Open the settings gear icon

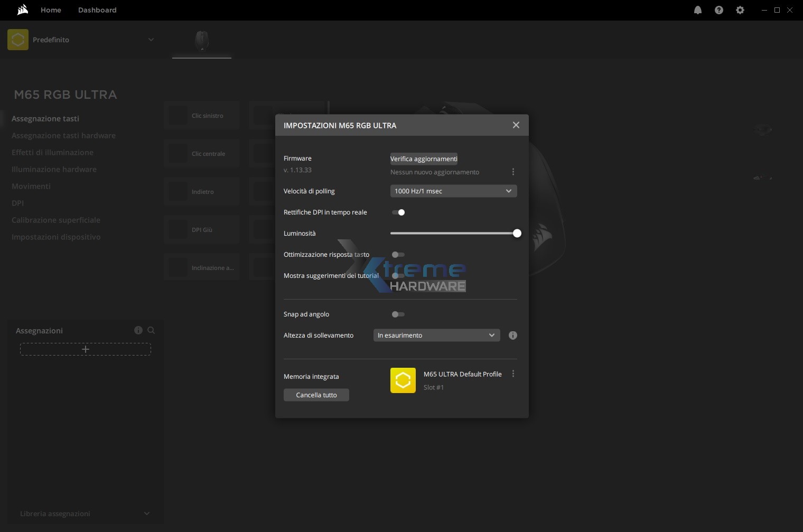point(740,10)
